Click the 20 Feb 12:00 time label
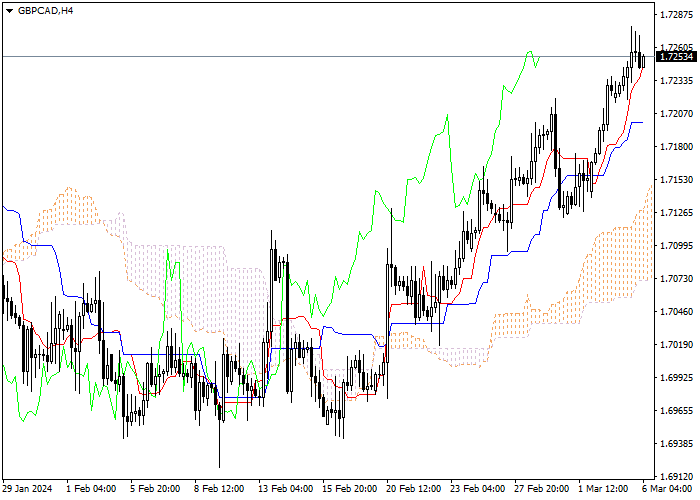 [414, 489]
